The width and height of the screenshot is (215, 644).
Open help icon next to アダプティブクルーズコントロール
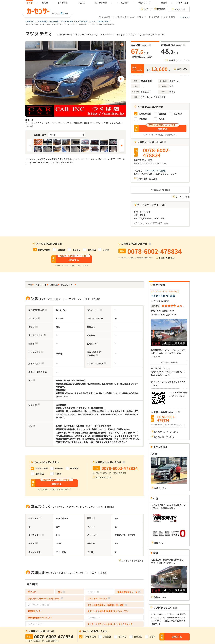[62, 598]
